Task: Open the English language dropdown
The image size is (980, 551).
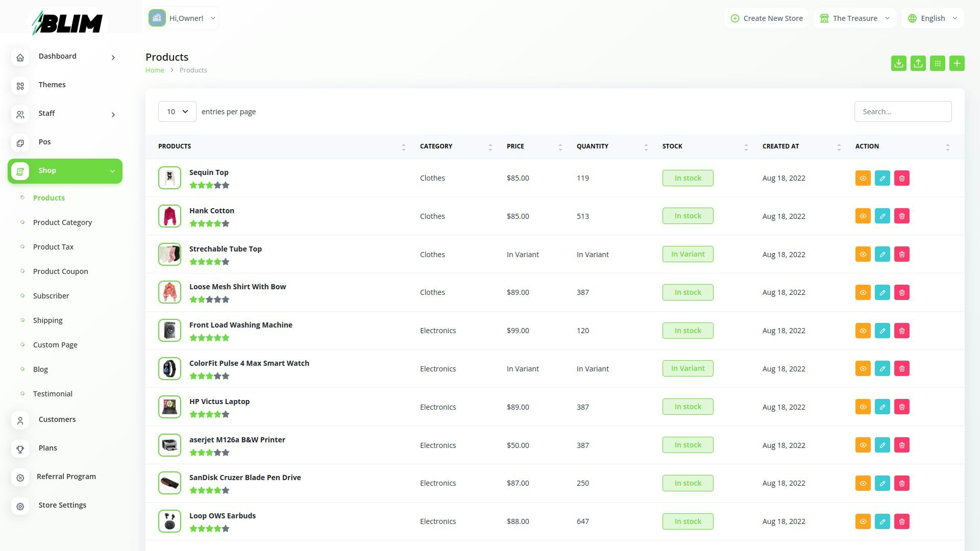Action: (933, 18)
